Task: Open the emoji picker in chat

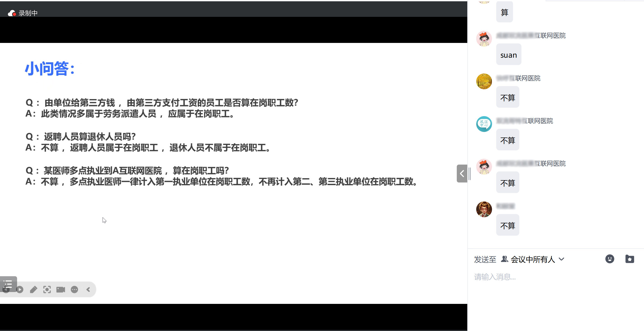Action: pyautogui.click(x=610, y=259)
